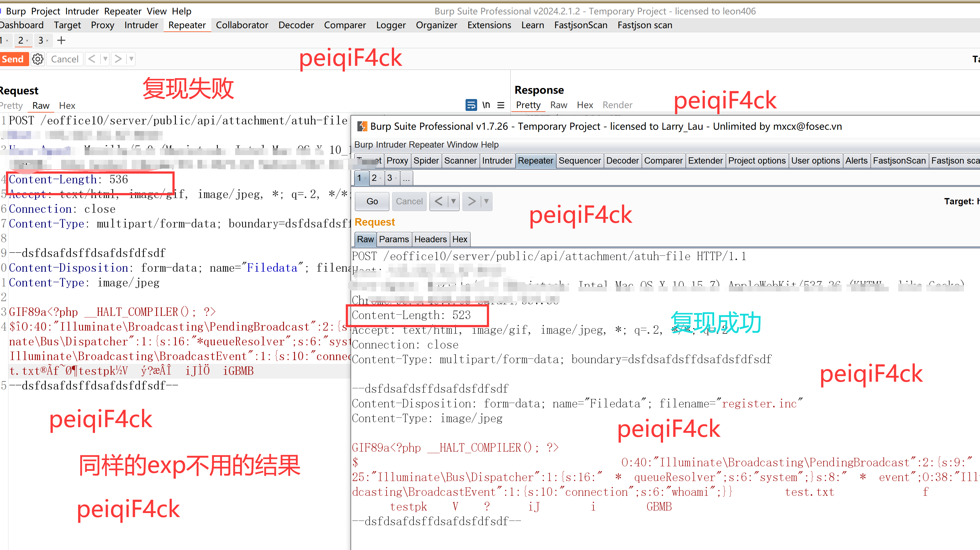This screenshot has width=980, height=550.
Task: Click the orange Send button
Action: point(14,59)
